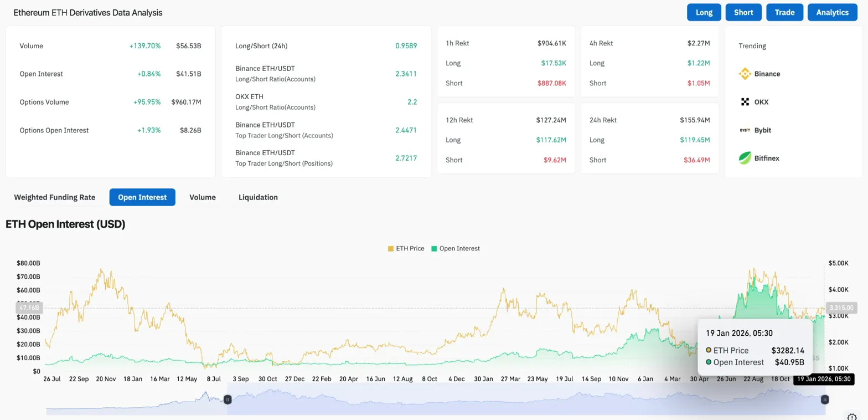Switch to the Weighted Funding Rate tab
The image size is (868, 420).
(54, 197)
